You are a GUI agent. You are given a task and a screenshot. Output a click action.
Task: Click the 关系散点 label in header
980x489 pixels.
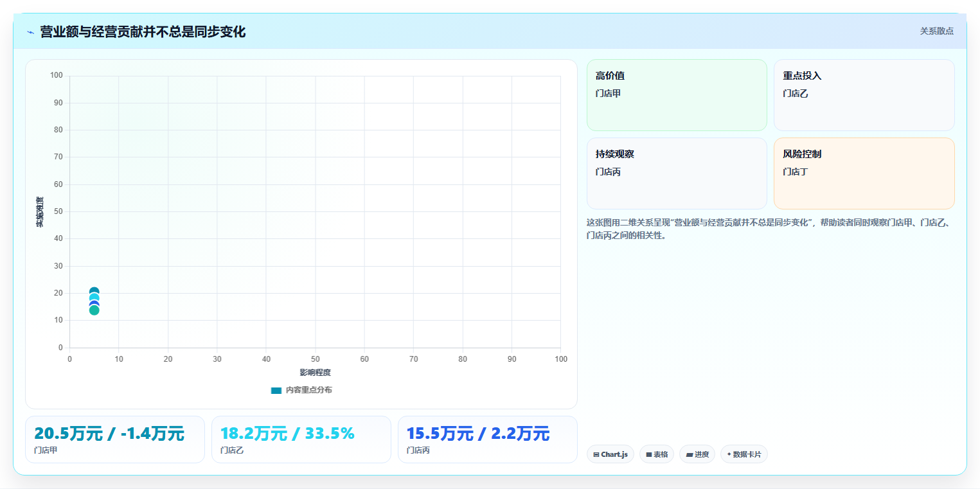(x=936, y=31)
